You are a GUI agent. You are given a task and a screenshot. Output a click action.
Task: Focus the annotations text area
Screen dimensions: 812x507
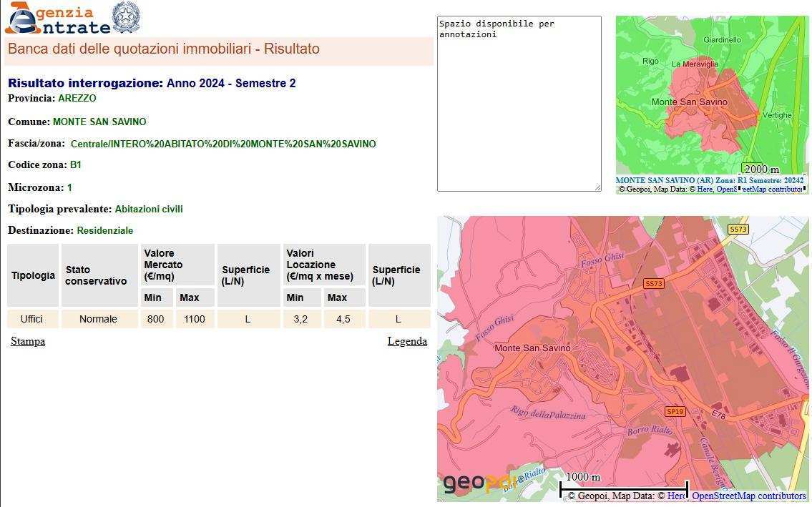coord(519,104)
